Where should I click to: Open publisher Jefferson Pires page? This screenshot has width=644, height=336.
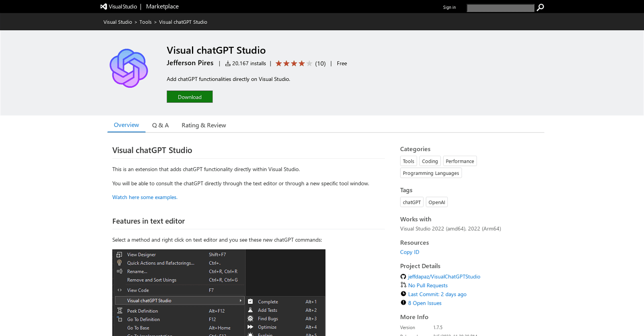190,63
